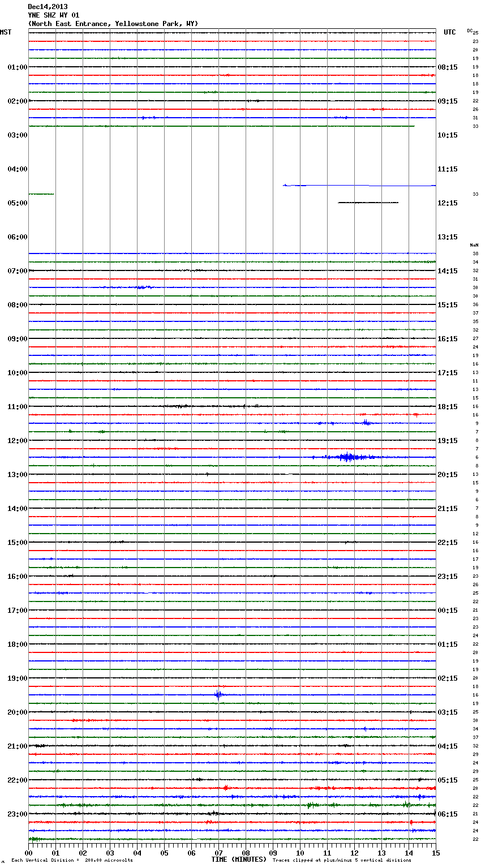
Task: Click the 09 minute axis tick label
Action: [x=273, y=853]
